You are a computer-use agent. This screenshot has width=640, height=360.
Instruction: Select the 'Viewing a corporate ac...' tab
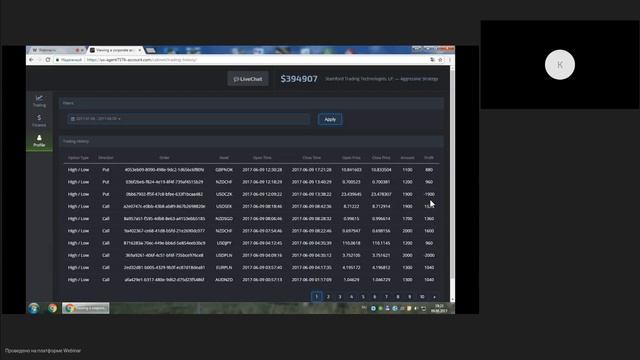pyautogui.click(x=115, y=50)
